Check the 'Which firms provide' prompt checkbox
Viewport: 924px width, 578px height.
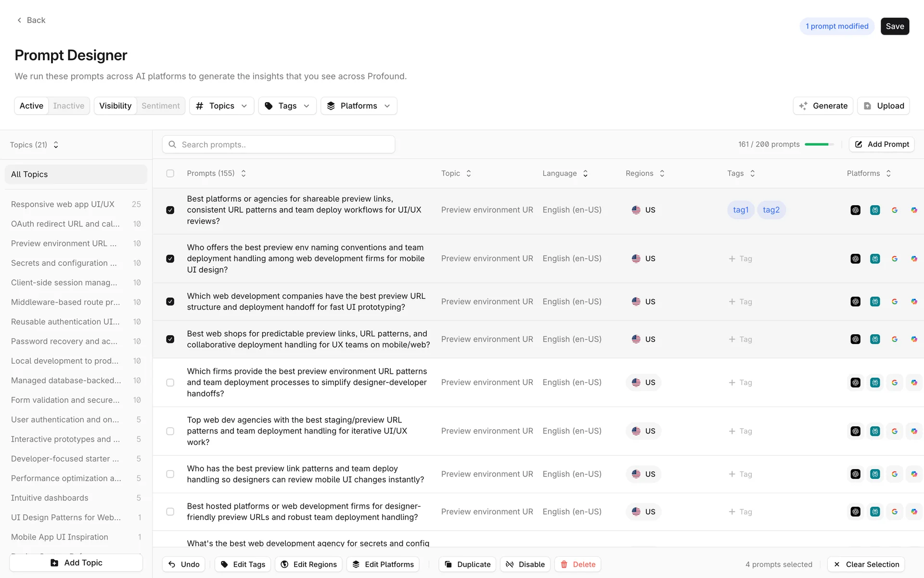[x=170, y=382]
